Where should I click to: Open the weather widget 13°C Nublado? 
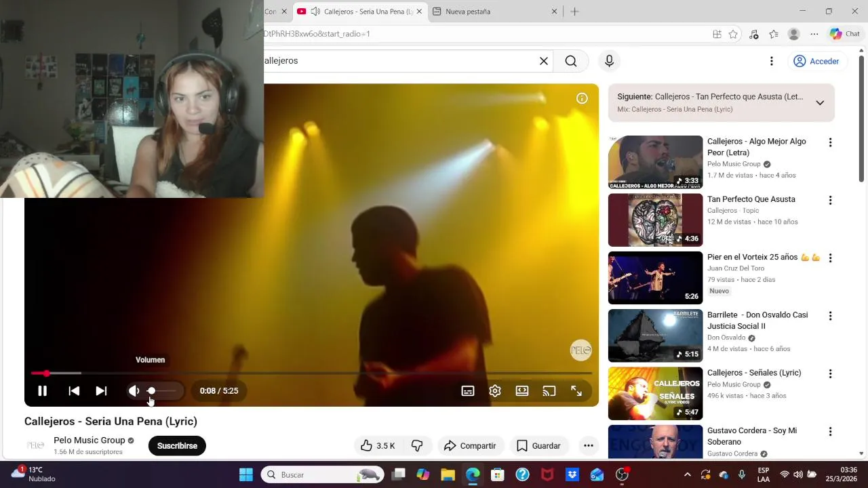coord(34,474)
